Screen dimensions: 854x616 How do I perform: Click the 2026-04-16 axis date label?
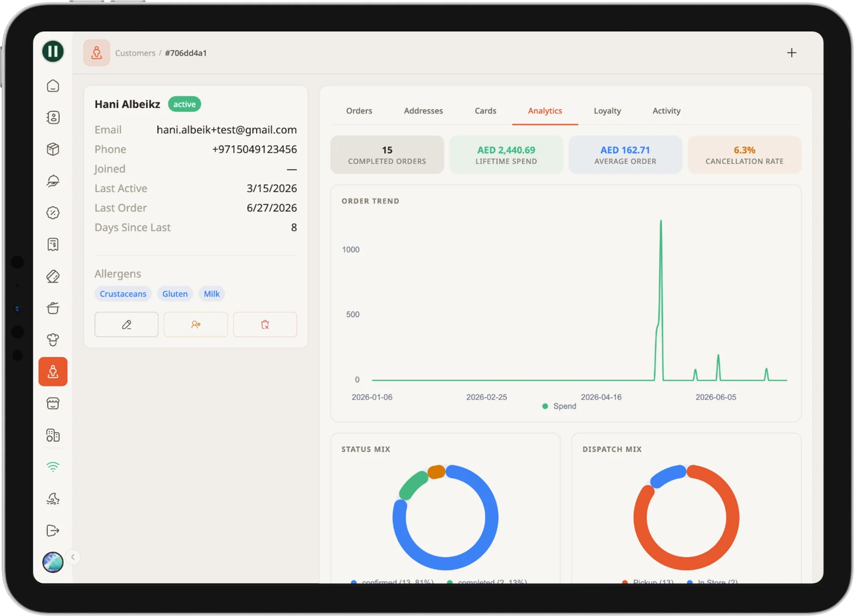coord(601,397)
